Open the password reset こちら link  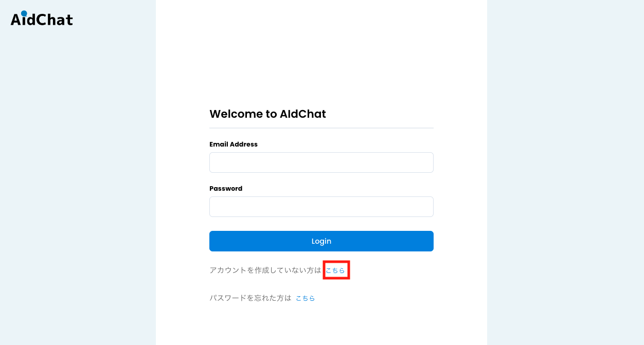click(305, 297)
